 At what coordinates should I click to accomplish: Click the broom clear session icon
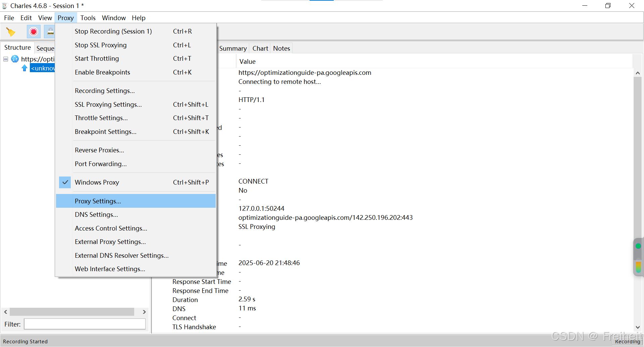(11, 32)
